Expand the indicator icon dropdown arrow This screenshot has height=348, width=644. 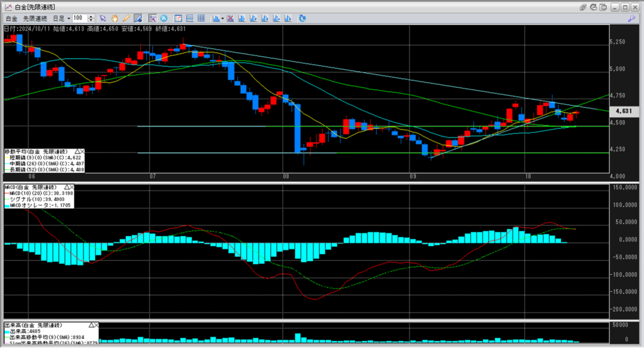[223, 18]
